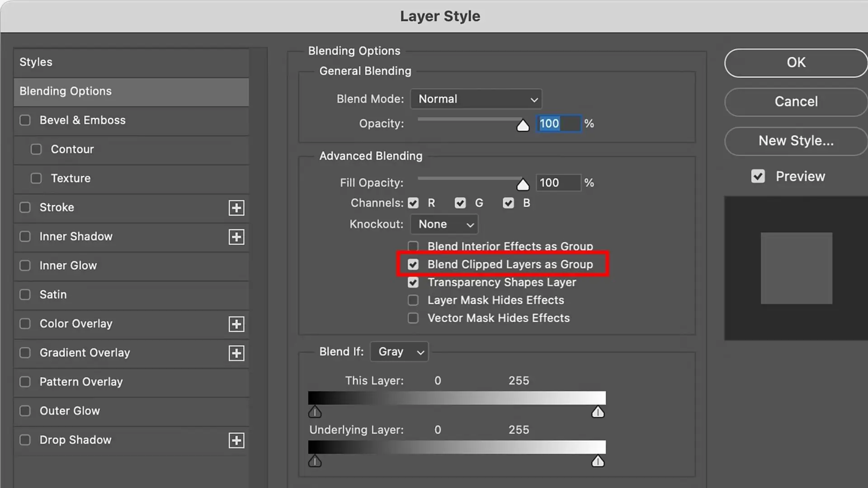Add another Gradient Overlay with plus icon

(x=236, y=353)
